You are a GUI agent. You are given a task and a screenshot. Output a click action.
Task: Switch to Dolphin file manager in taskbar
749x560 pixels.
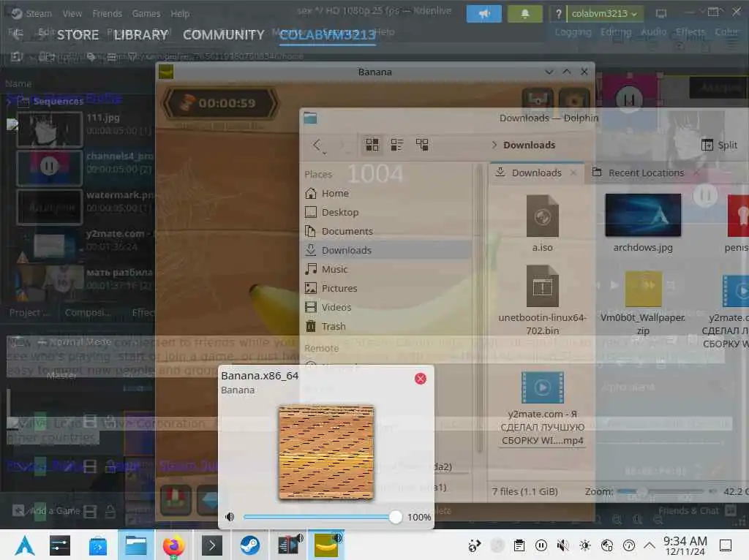136,545
